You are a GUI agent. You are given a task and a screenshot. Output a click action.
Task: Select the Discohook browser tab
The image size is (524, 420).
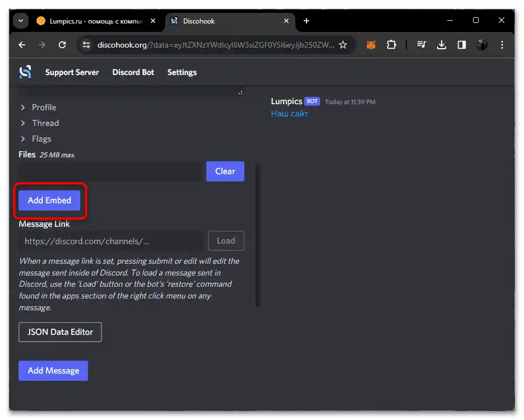pyautogui.click(x=230, y=21)
